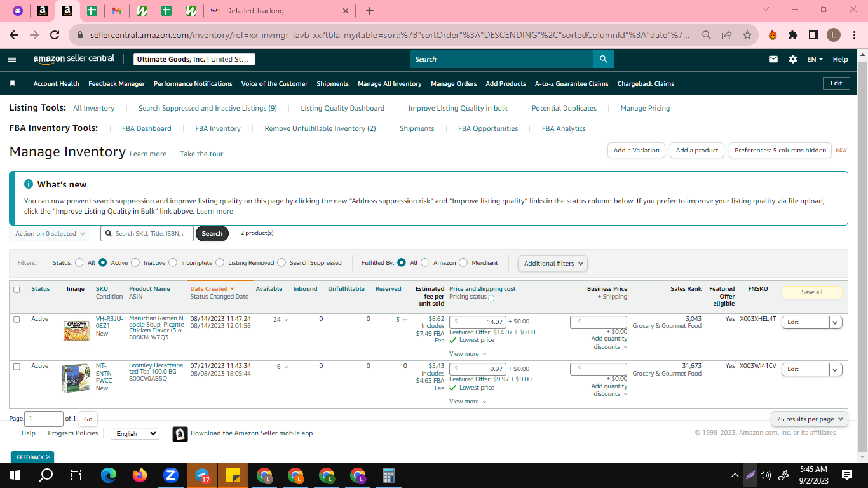Select the Incomplete status filter
The image size is (868, 488).
(173, 262)
